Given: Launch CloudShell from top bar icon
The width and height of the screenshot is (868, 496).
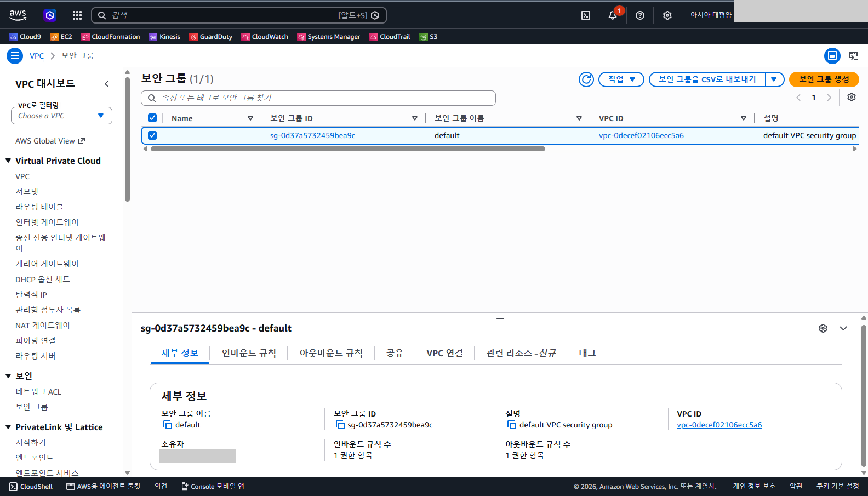Looking at the screenshot, I should [x=586, y=15].
